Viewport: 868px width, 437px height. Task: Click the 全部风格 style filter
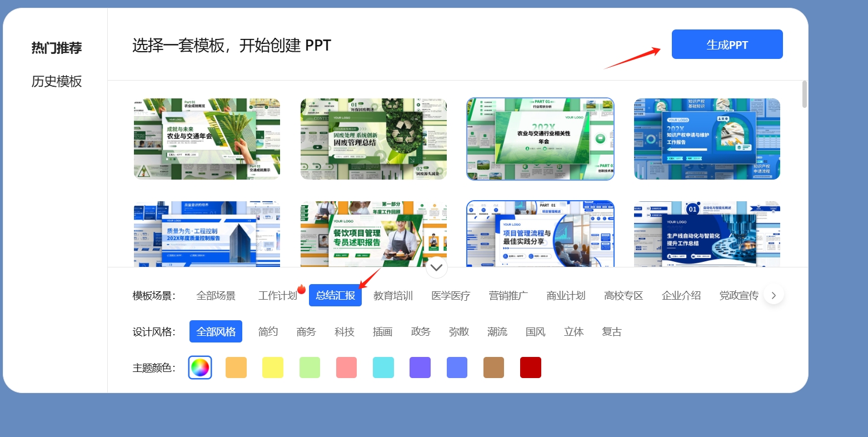point(216,332)
